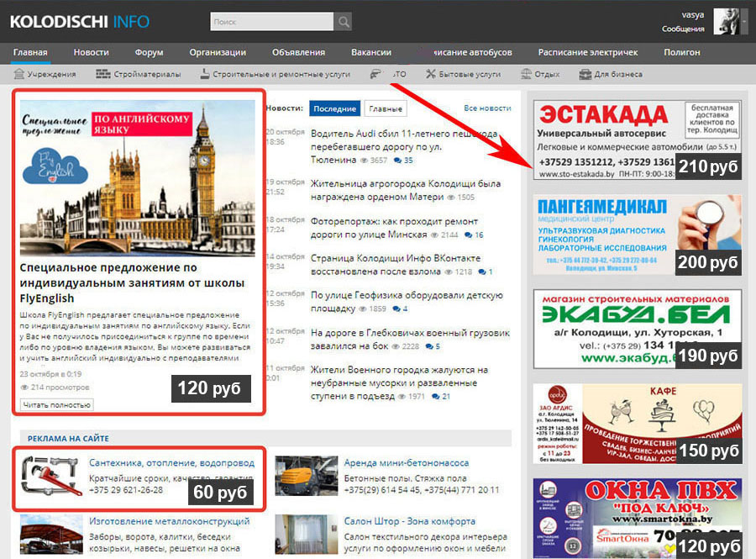Expand the user menu arrow beside avatar

744,21
